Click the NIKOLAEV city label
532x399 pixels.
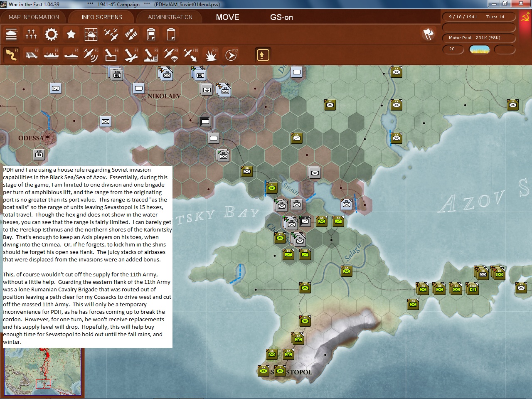[x=164, y=96]
